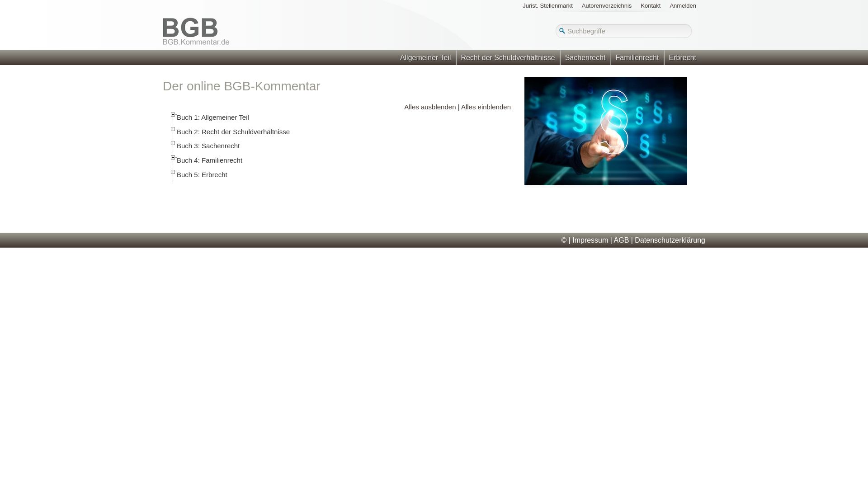This screenshot has width=868, height=488.
Task: Select the Familienrecht menu item
Action: tap(637, 57)
